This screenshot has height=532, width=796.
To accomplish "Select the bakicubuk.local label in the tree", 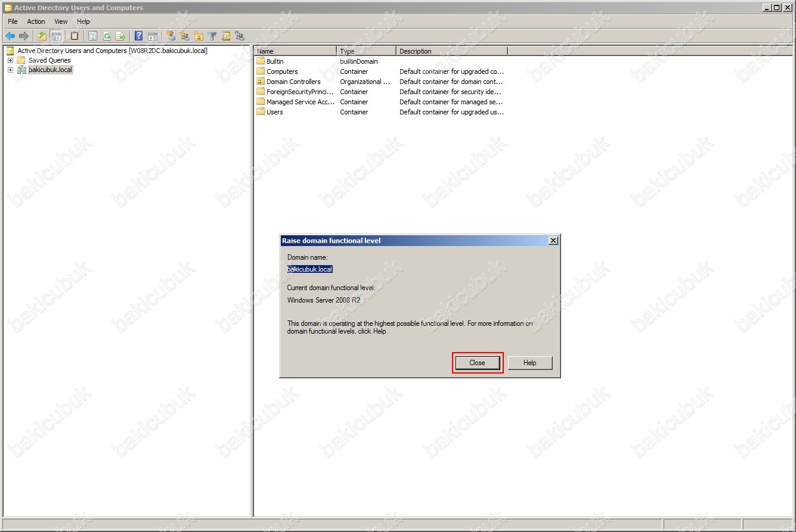I will pos(50,70).
